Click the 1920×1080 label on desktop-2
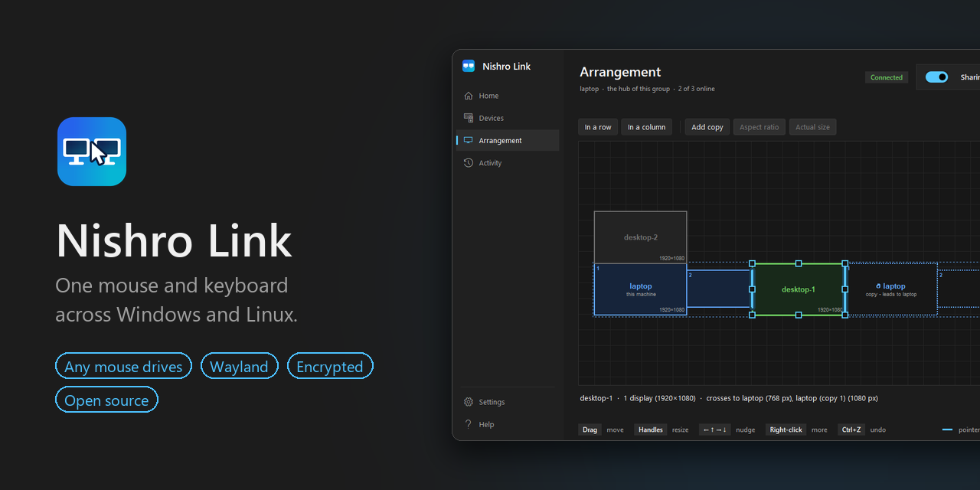980x490 pixels. click(672, 258)
